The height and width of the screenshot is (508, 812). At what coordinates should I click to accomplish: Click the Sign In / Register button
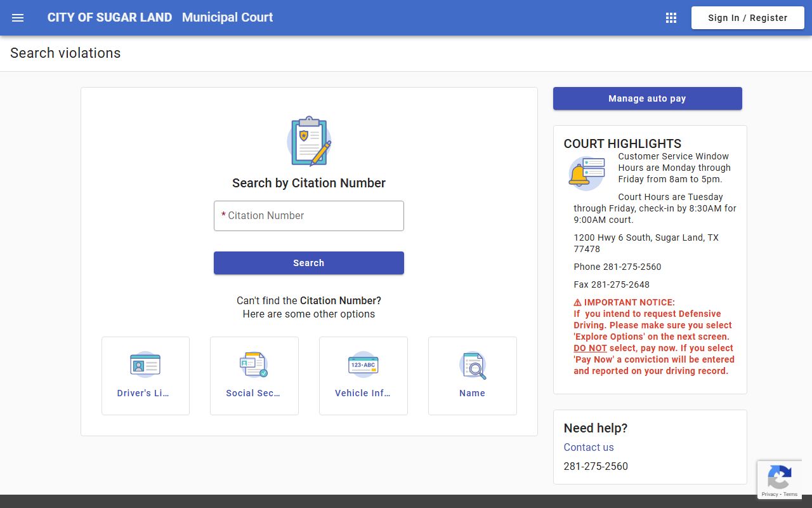click(747, 18)
